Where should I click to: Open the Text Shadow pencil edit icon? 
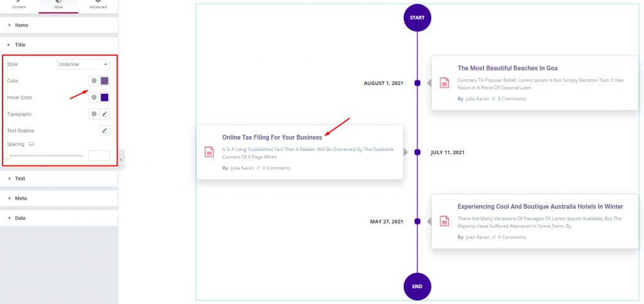105,131
